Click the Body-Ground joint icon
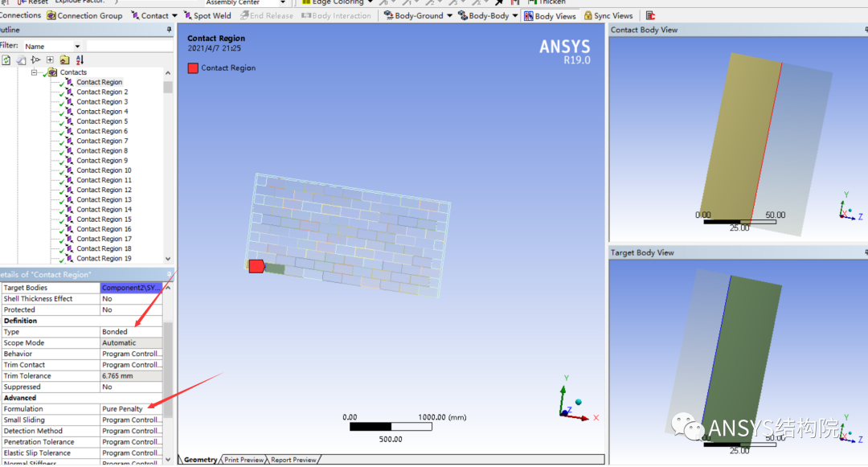The height and width of the screenshot is (467, 868). [389, 15]
